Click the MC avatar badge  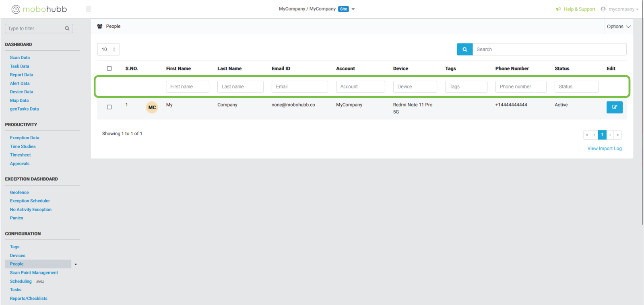coord(152,107)
